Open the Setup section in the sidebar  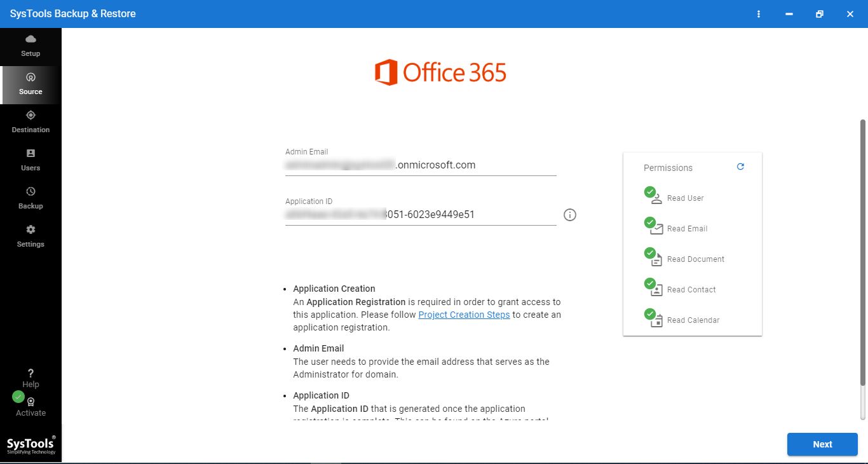coord(30,44)
